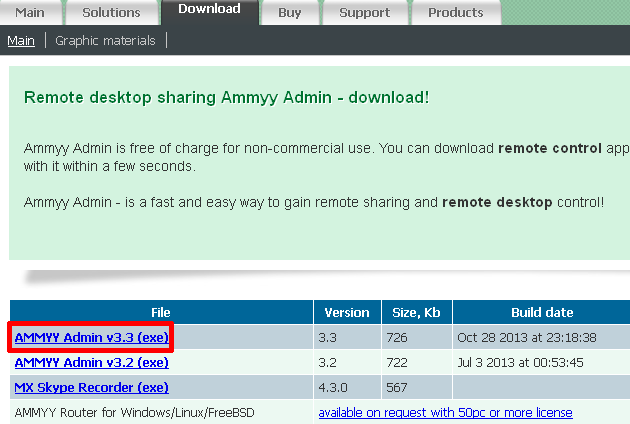Screen dimensions: 630x424
Task: Click the File column header
Action: (x=161, y=312)
